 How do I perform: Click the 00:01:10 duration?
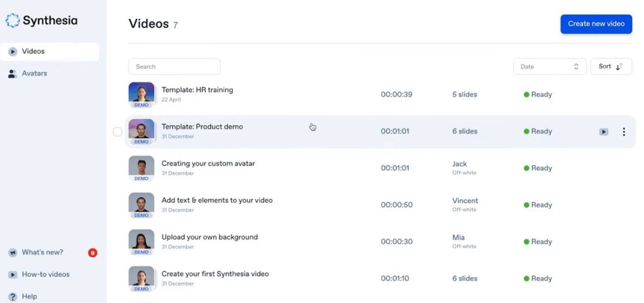[x=395, y=278]
